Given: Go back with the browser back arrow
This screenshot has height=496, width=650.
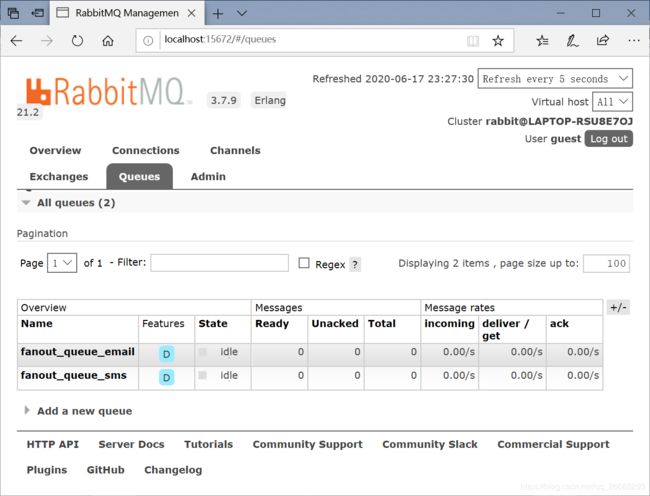Looking at the screenshot, I should click(17, 41).
